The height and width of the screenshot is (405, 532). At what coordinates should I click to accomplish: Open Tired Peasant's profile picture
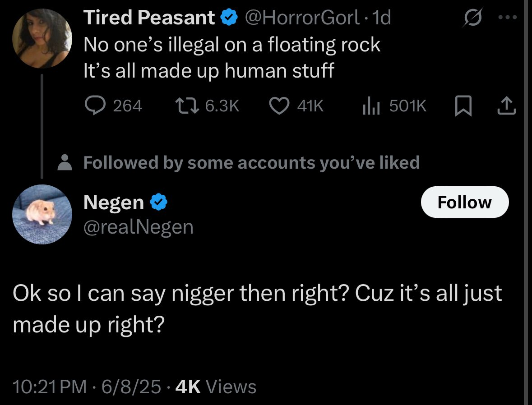coord(42,38)
